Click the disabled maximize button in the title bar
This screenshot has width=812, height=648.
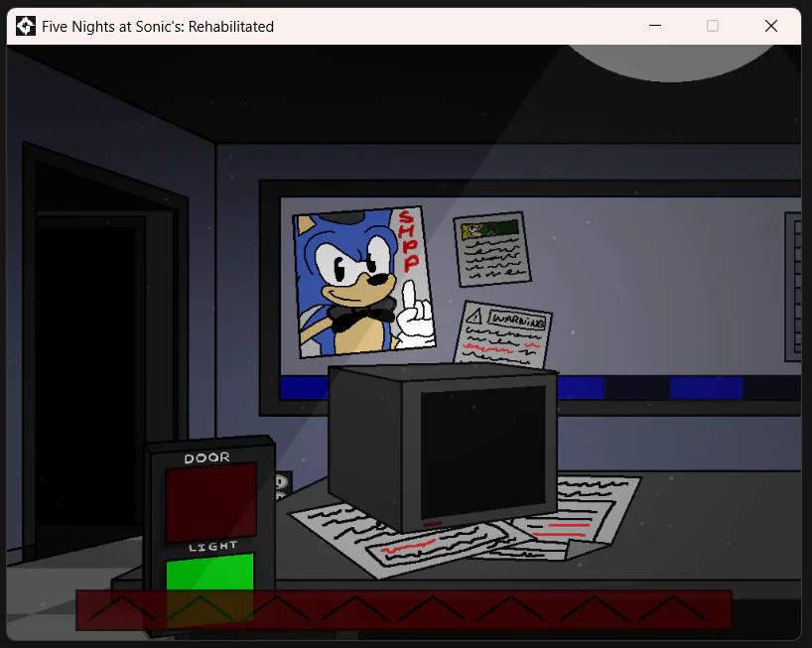coord(713,26)
